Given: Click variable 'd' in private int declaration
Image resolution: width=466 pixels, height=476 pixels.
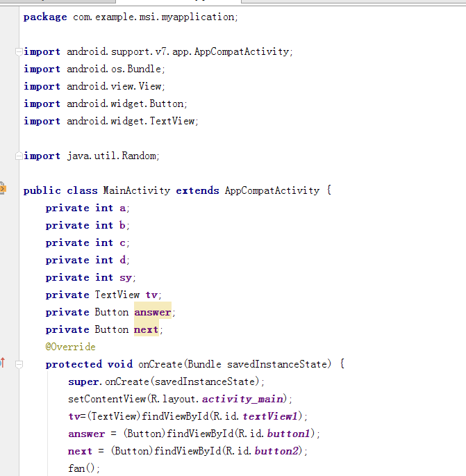Looking at the screenshot, I should click(x=122, y=260).
